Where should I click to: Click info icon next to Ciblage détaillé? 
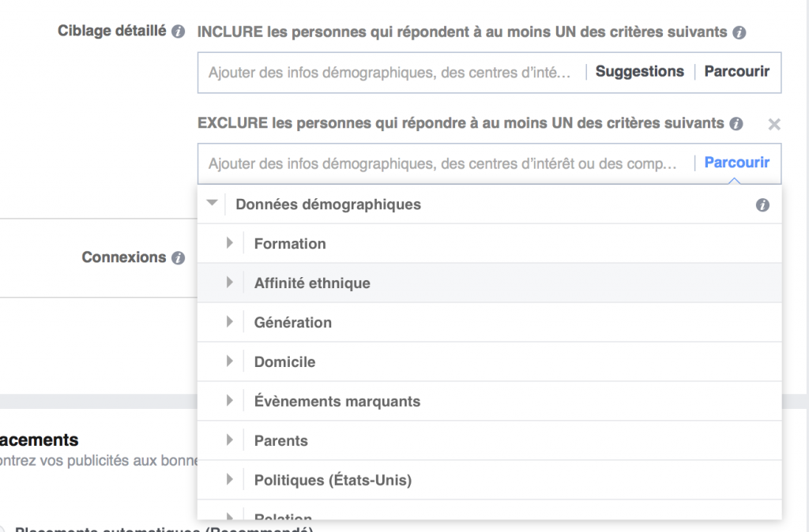click(179, 32)
